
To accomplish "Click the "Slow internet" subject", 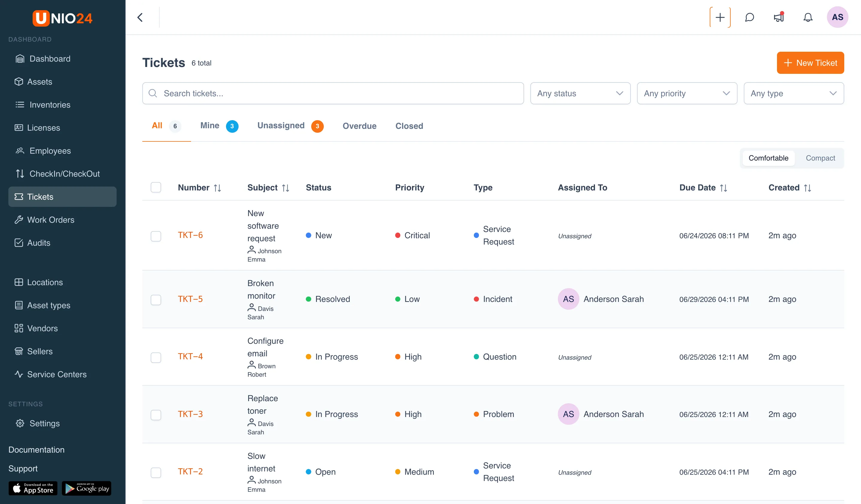I will click(x=261, y=462).
